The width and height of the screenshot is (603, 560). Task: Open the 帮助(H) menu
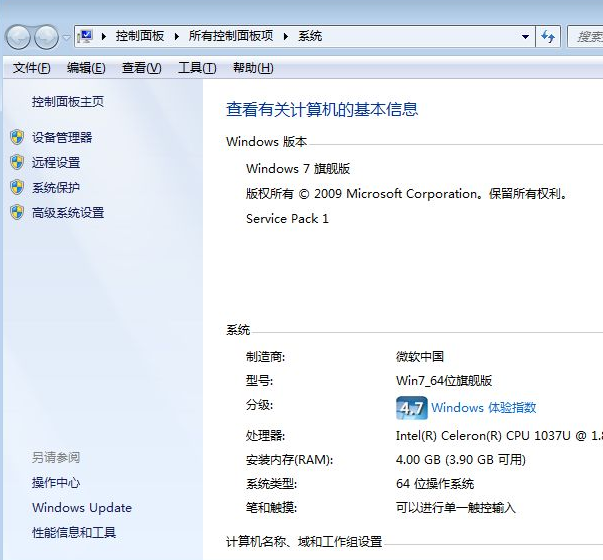coord(253,68)
